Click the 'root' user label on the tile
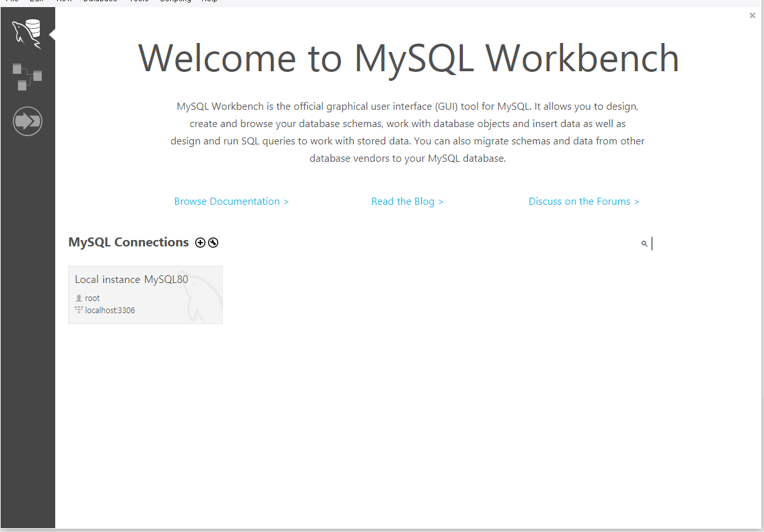The width and height of the screenshot is (764, 532). pyautogui.click(x=92, y=298)
